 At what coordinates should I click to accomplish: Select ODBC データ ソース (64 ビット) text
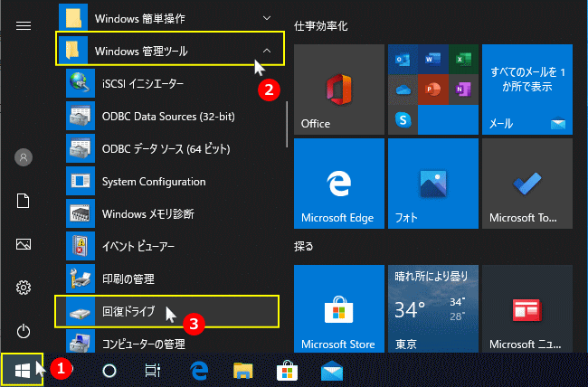click(x=166, y=149)
